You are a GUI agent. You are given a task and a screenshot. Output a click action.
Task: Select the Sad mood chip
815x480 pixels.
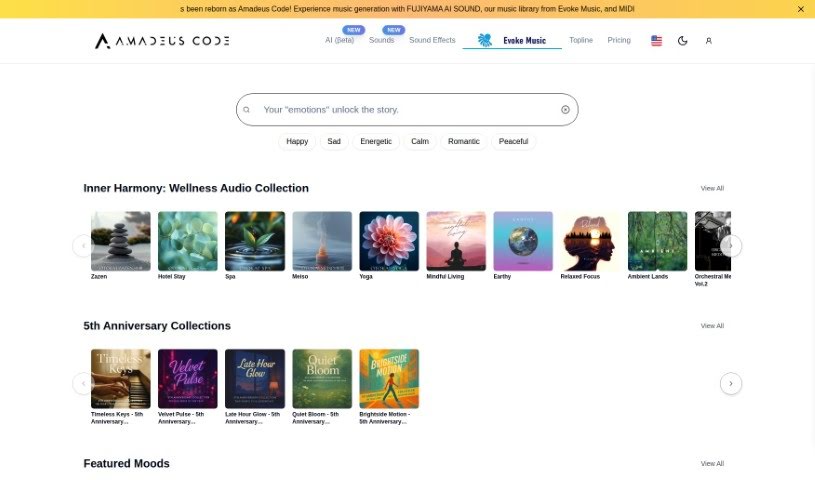point(334,141)
